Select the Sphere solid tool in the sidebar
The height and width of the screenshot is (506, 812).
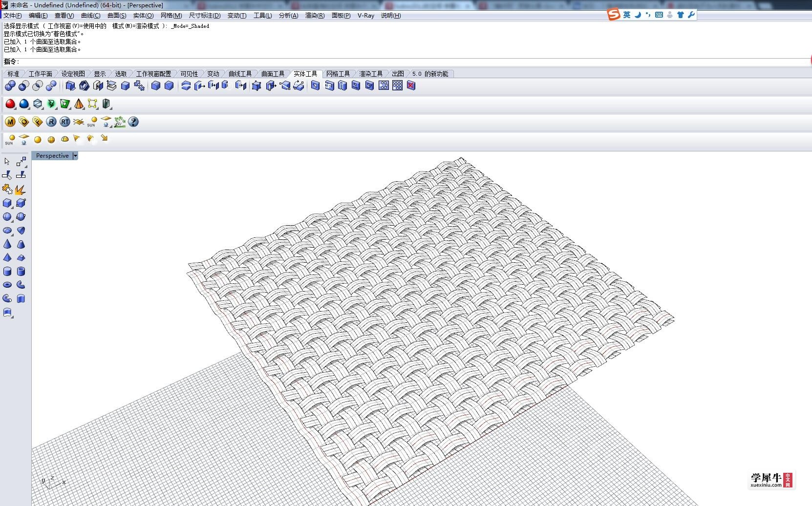[x=7, y=217]
